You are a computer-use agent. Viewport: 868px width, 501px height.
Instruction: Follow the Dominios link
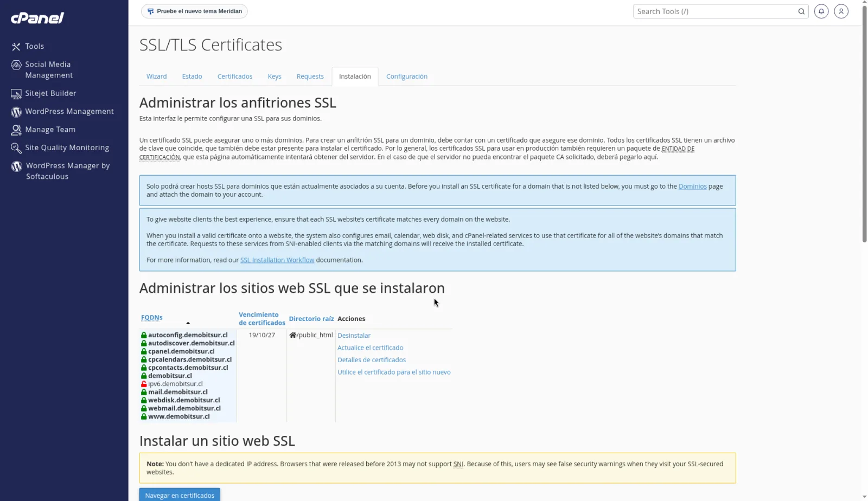[x=692, y=186]
